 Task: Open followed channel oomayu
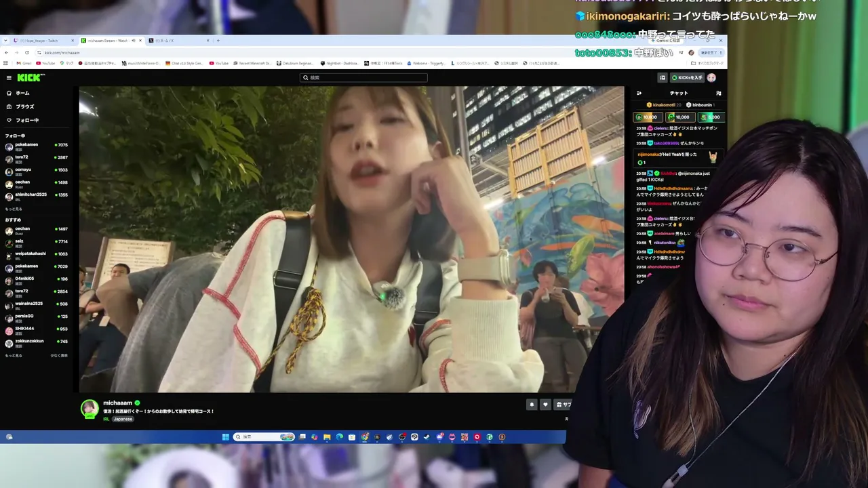coord(37,170)
